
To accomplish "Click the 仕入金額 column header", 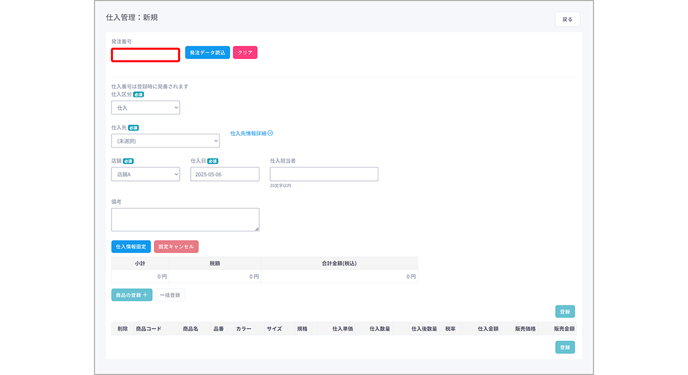I will coord(488,329).
